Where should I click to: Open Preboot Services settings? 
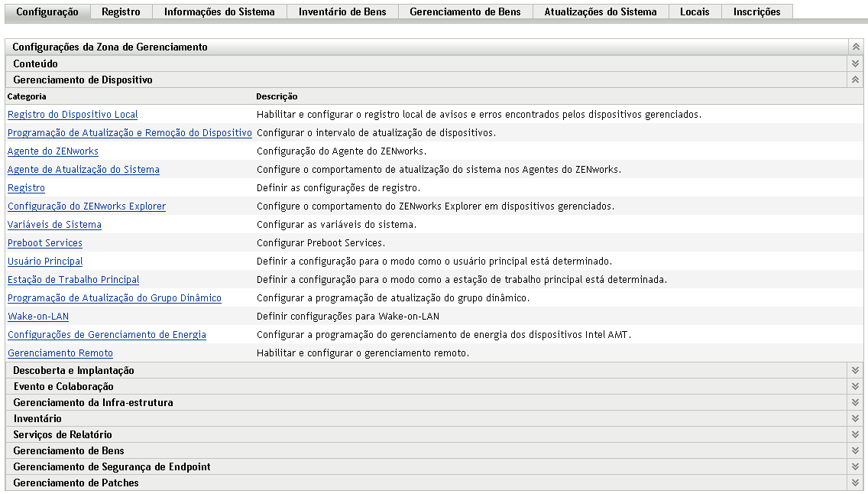click(44, 242)
